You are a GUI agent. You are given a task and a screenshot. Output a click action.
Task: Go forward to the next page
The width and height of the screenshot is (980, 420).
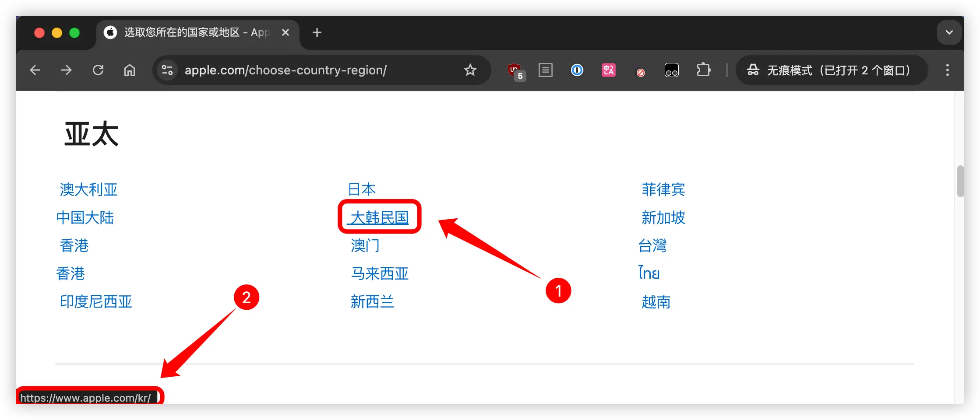coord(67,70)
